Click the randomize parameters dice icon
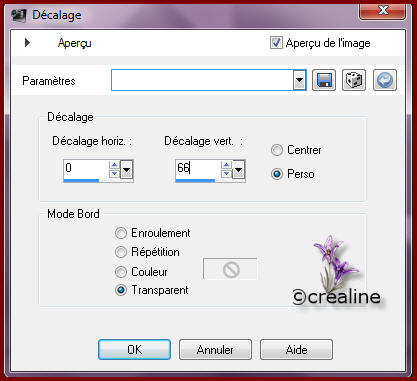This screenshot has width=417, height=381. (354, 80)
